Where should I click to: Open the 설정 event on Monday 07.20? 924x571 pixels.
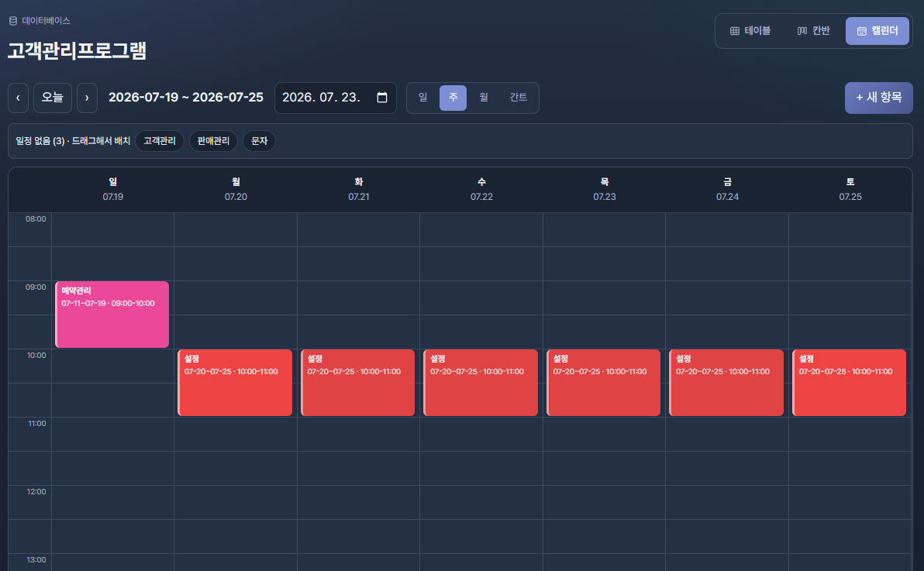tap(235, 383)
